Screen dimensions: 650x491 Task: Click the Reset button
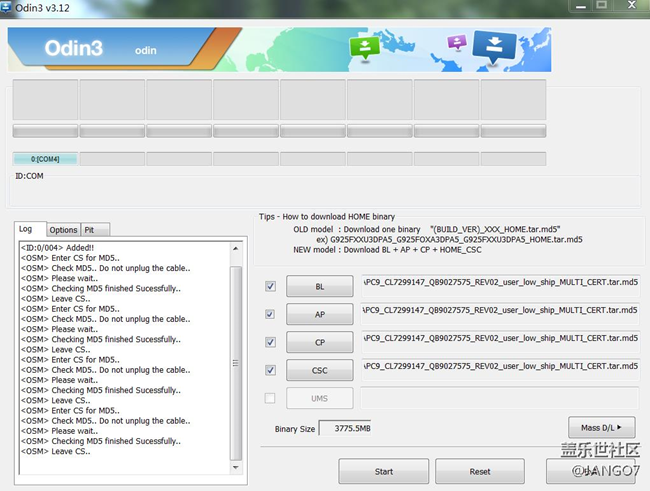click(x=479, y=470)
